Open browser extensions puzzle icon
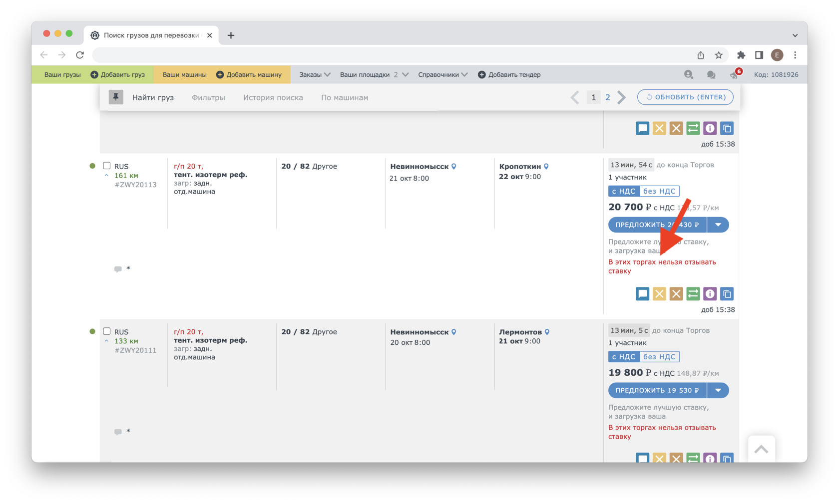This screenshot has height=504, width=839. click(x=741, y=55)
